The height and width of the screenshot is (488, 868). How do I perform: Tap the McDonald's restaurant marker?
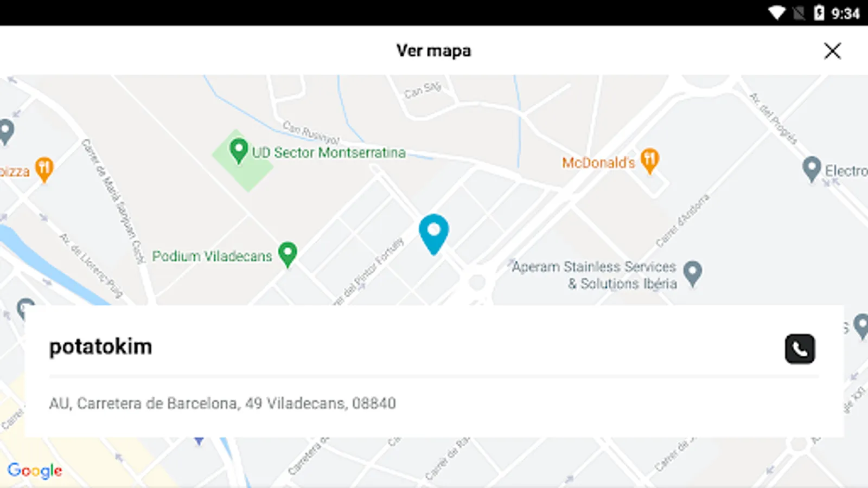[649, 161]
